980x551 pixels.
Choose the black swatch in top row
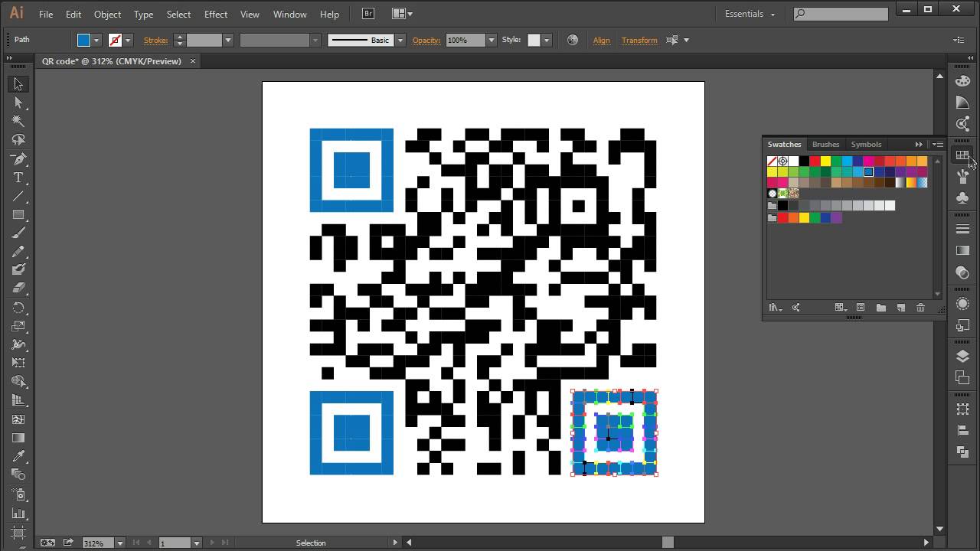tap(804, 161)
